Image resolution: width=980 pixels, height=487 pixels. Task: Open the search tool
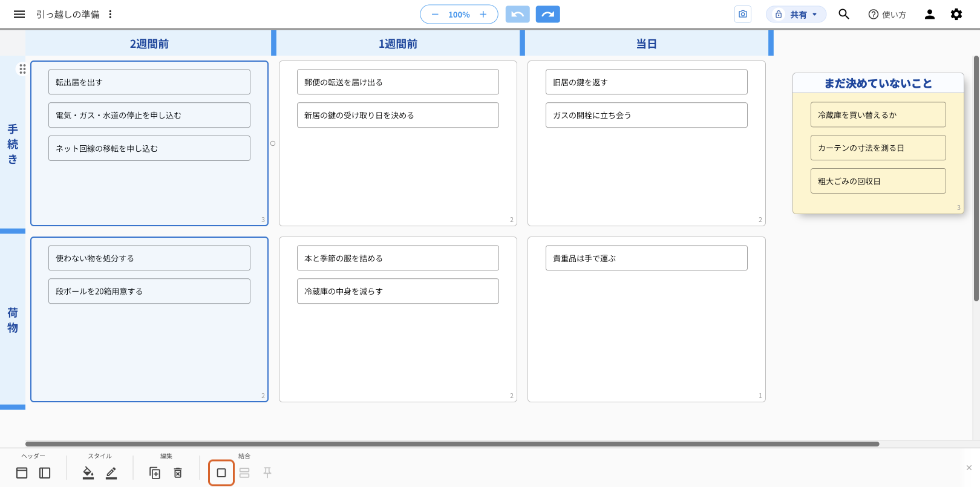pos(844,14)
